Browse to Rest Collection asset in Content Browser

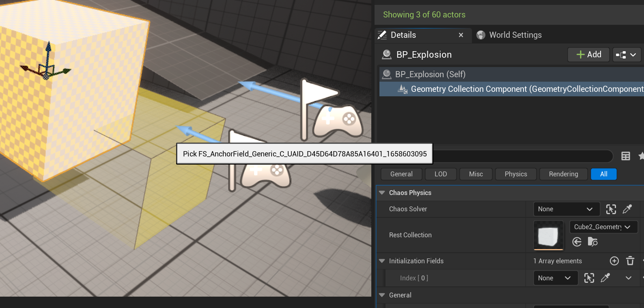[593, 242]
